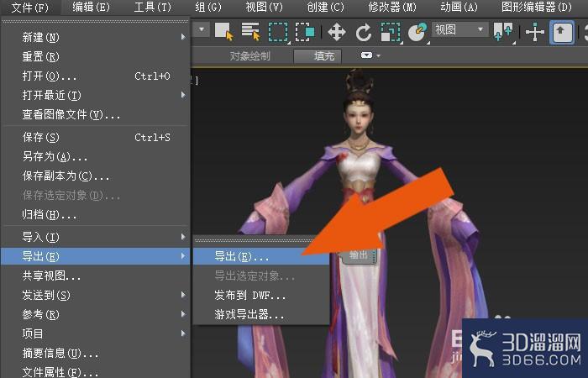Choose 共享视图... menu entry
This screenshot has height=378, width=588.
tap(96, 276)
